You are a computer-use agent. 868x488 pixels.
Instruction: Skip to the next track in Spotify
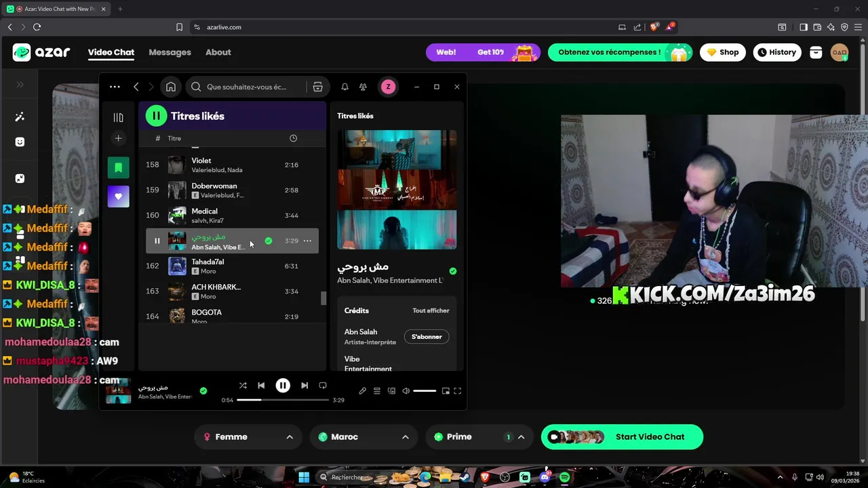pos(304,386)
